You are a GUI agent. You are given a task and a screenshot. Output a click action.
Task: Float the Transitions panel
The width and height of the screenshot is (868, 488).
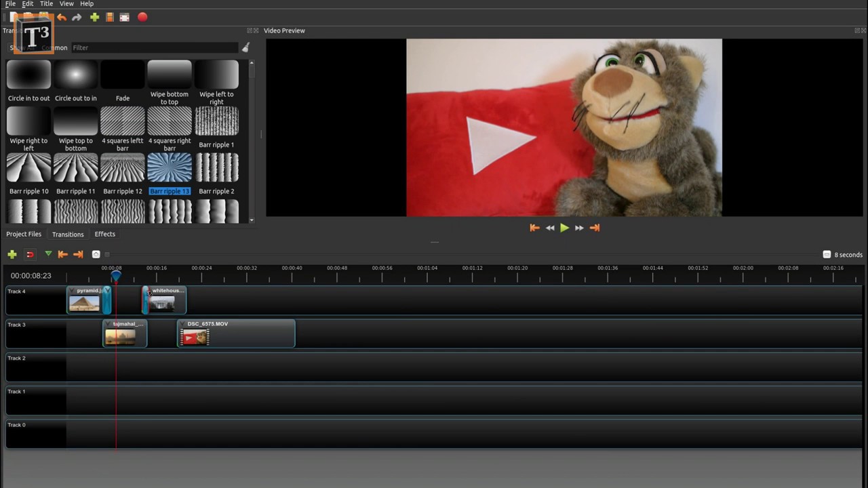click(250, 30)
